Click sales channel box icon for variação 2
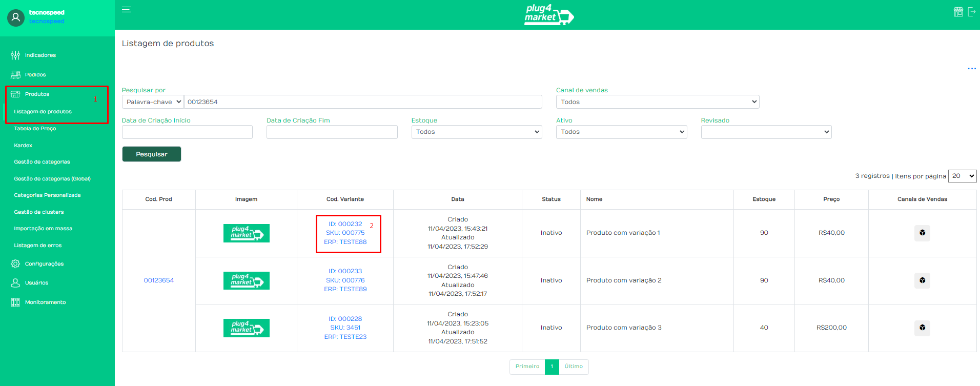Screen dimensions: 980x386 (922, 280)
